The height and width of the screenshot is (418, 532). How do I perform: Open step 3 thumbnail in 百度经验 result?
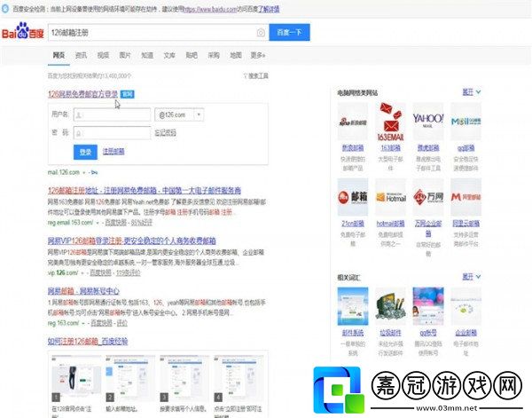pyautogui.click(x=184, y=378)
